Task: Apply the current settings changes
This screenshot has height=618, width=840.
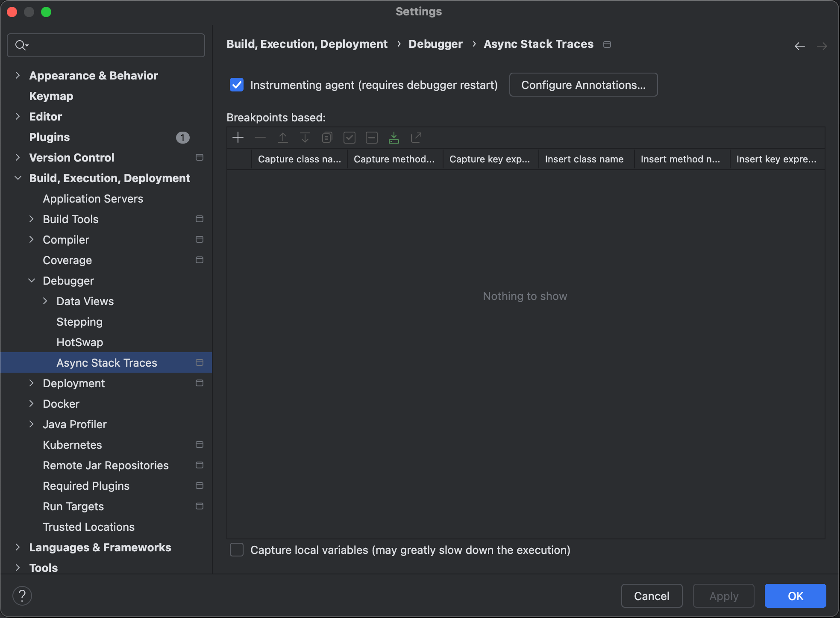Action: pos(723,595)
